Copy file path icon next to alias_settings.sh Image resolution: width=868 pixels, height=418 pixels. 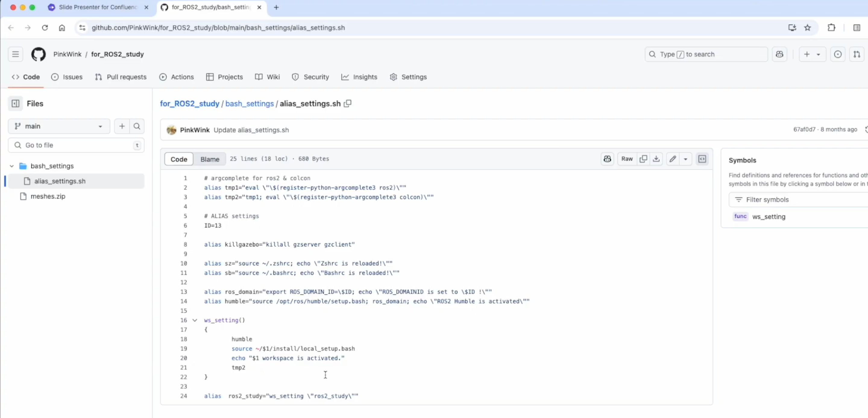(348, 104)
